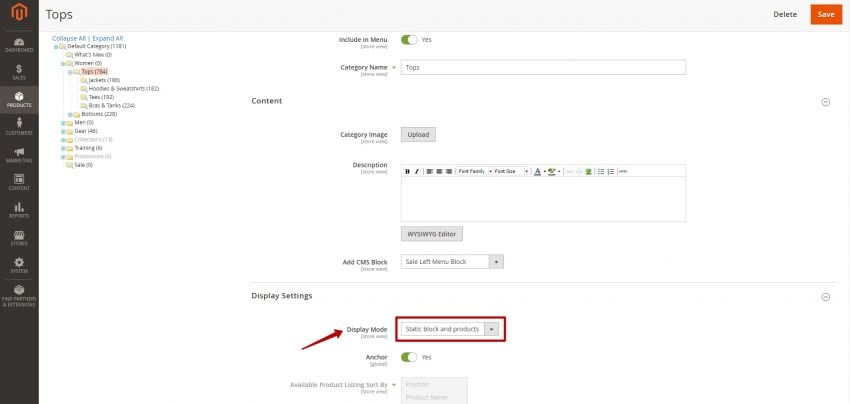This screenshot has width=850, height=404.
Task: Click the Collapse All link
Action: click(x=69, y=39)
